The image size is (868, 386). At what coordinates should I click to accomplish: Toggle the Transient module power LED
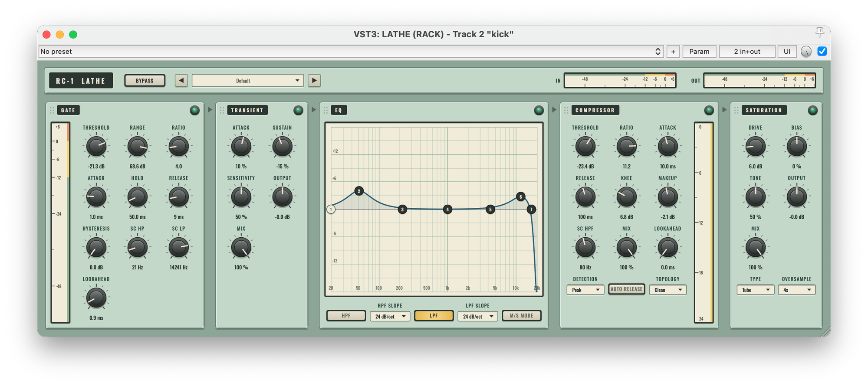(x=298, y=110)
